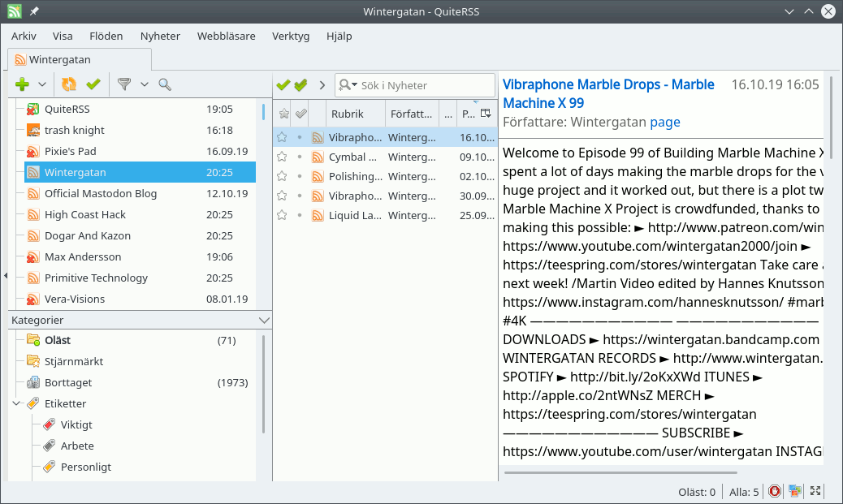The image size is (843, 504).
Task: Open the dropdown arrow beside the filter funnel
Action: (x=144, y=84)
